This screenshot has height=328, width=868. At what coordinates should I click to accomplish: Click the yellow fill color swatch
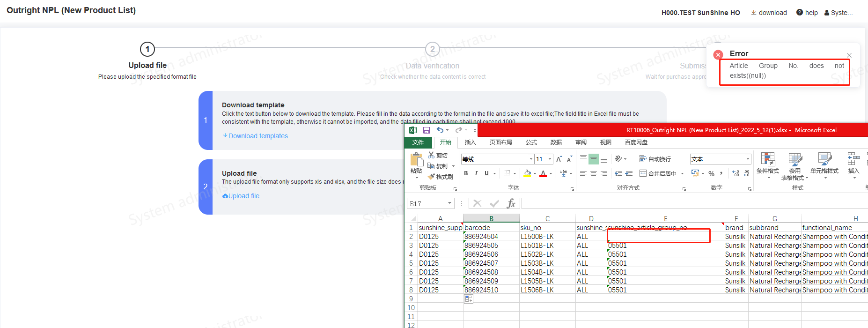pos(528,173)
